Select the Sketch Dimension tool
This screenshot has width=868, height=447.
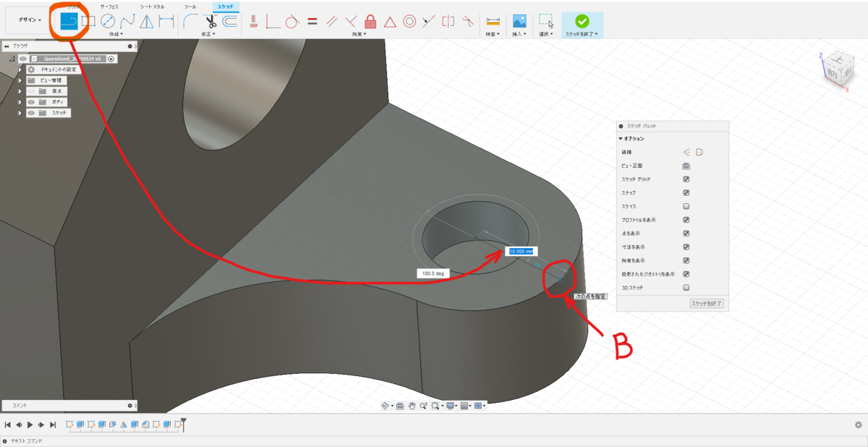(166, 21)
